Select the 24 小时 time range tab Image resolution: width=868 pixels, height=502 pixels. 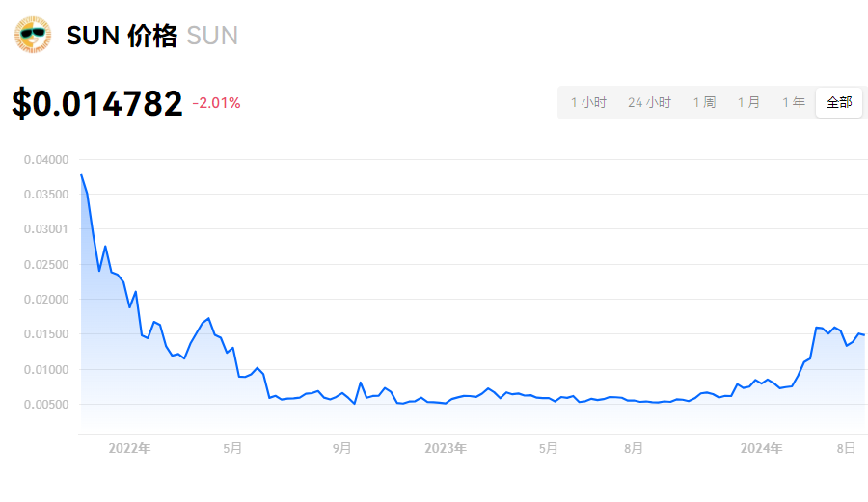(x=649, y=103)
